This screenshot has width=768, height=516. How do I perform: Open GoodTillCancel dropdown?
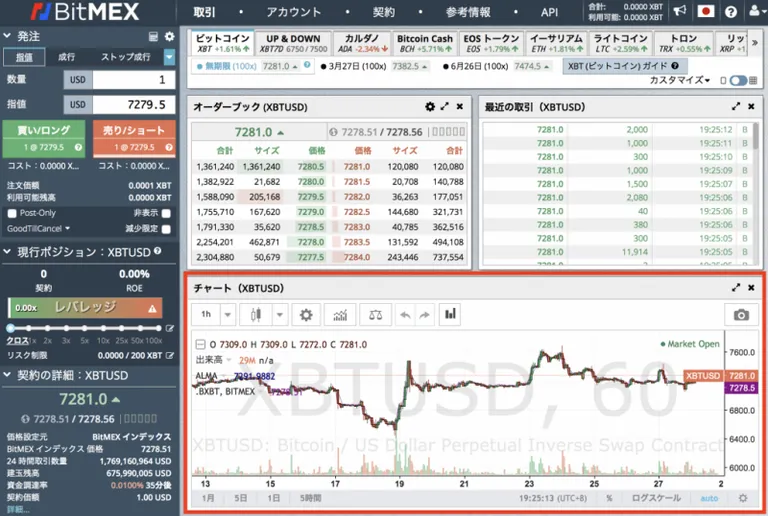[38, 229]
